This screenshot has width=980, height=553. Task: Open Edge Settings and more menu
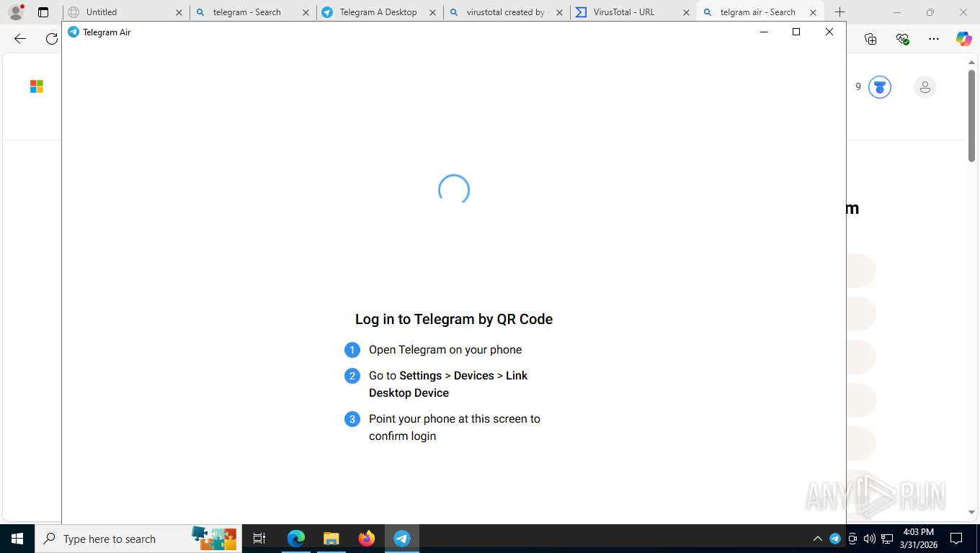(x=934, y=39)
